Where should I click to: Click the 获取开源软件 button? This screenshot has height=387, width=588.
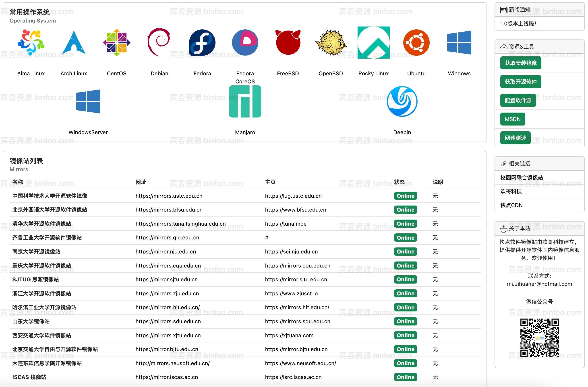(x=521, y=82)
